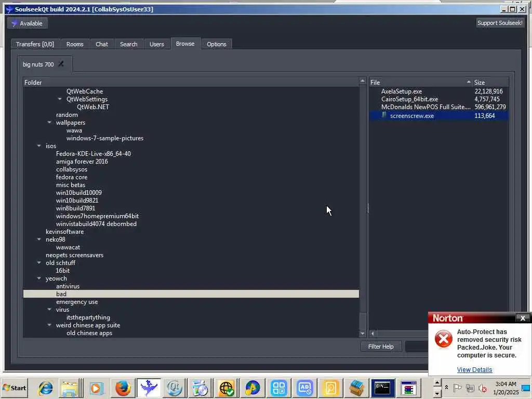Collapse the neko98 folder
This screenshot has width=532, height=399.
39,239
